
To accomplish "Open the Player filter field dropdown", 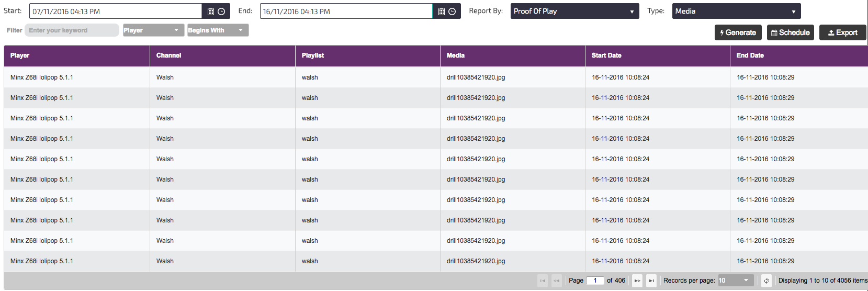I will click(153, 30).
